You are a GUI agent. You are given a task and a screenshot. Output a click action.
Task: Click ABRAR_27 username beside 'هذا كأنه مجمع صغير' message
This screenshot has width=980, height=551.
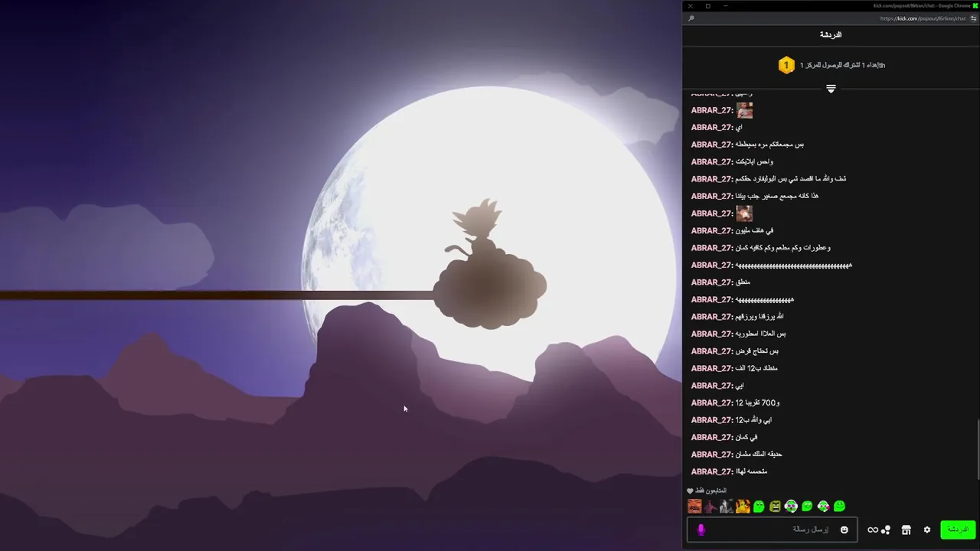coord(712,196)
